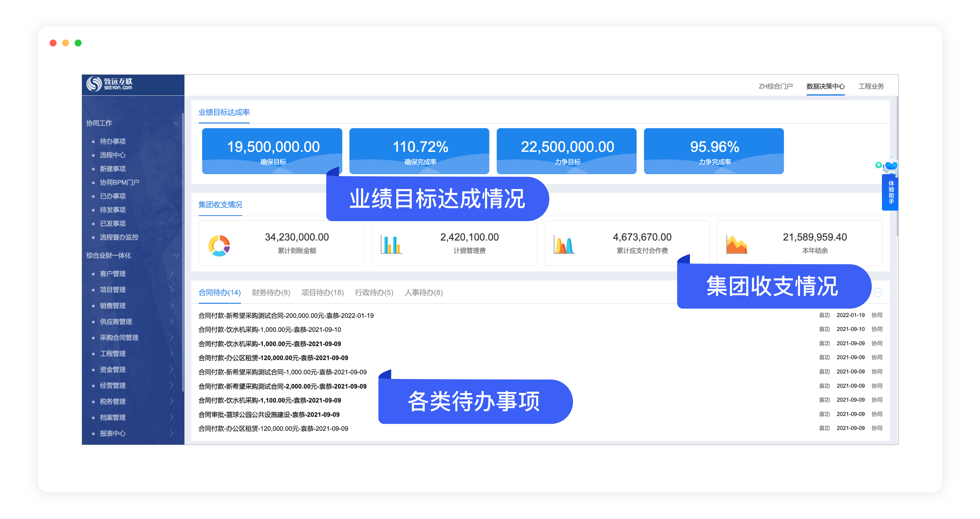Click the yellow minimize dot in the window frame
Viewport: 980px width, 519px height.
pyautogui.click(x=65, y=43)
